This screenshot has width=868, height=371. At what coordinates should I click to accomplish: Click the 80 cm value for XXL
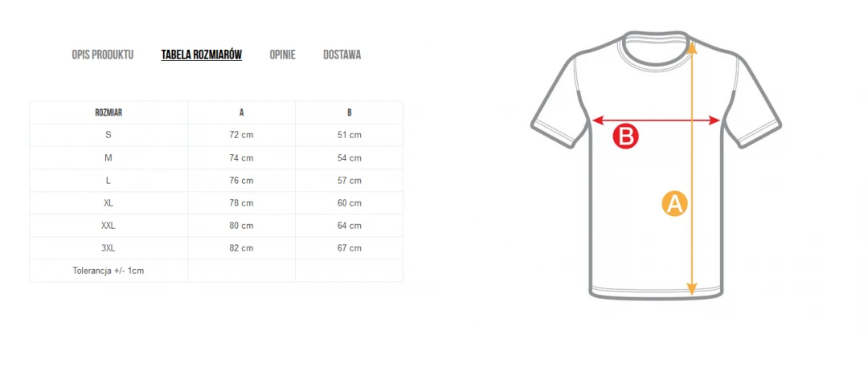[241, 226]
